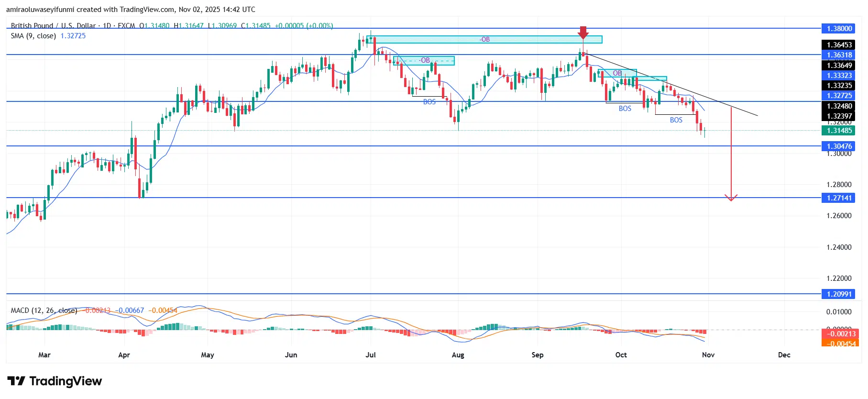Select the BOS label nearest August

[x=429, y=102]
